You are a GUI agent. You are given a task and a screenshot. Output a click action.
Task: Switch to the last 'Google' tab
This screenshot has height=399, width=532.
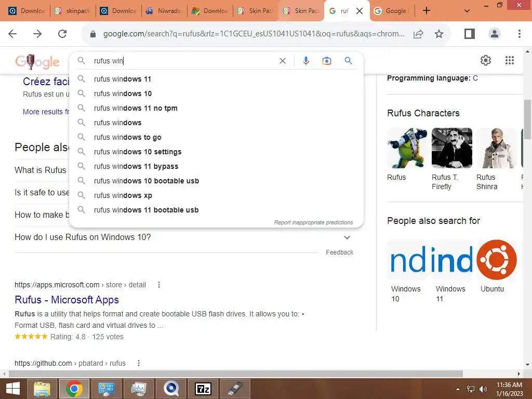pos(392,11)
